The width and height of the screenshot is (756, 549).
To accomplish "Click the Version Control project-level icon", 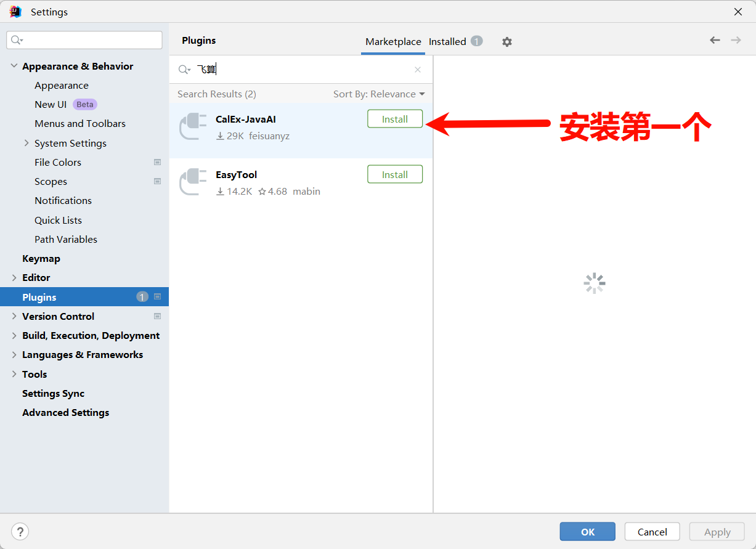I will [x=157, y=316].
